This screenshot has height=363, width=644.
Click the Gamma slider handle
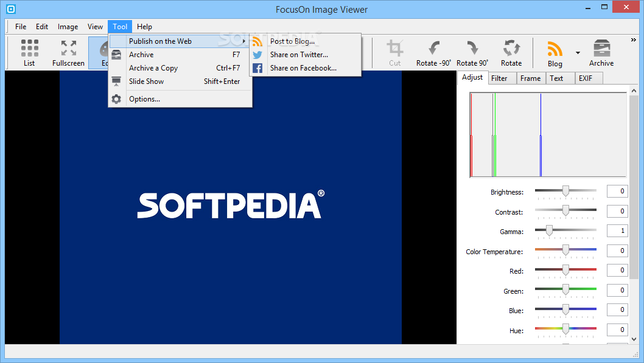coord(549,230)
